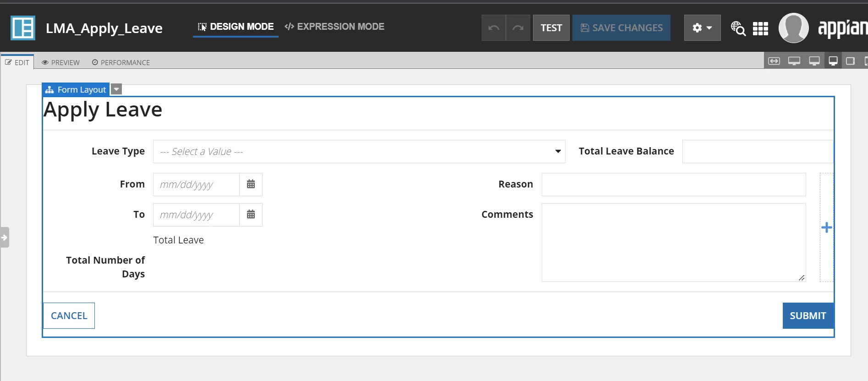868x381 pixels.
Task: Switch to Expression Mode
Action: coord(335,27)
